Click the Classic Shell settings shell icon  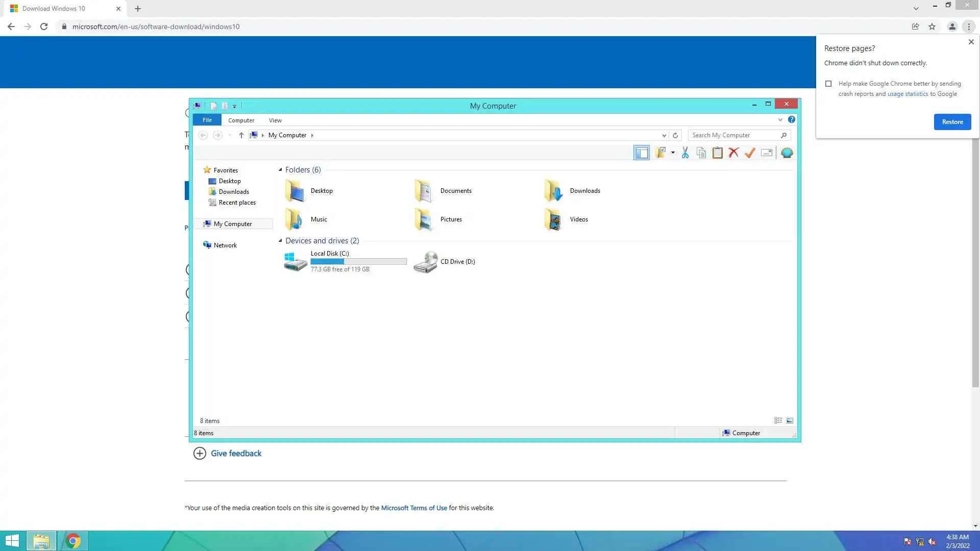click(787, 153)
